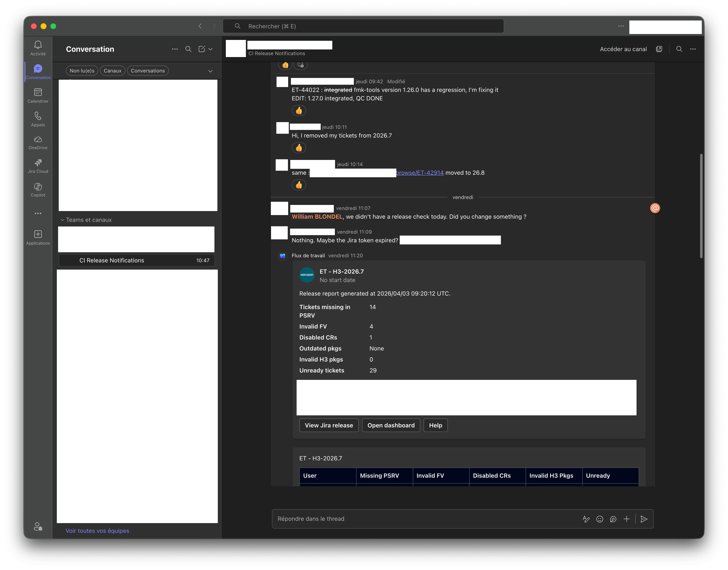
Task: Open the dropdown arrow beside the compose icon
Action: pos(211,49)
